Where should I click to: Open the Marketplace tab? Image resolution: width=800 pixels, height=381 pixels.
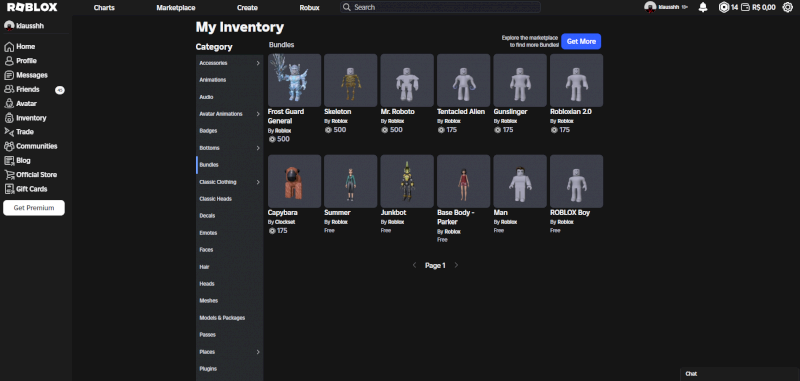(x=176, y=8)
